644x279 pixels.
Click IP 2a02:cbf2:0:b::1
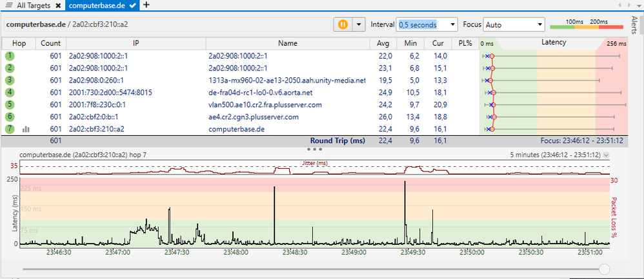pyautogui.click(x=94, y=117)
